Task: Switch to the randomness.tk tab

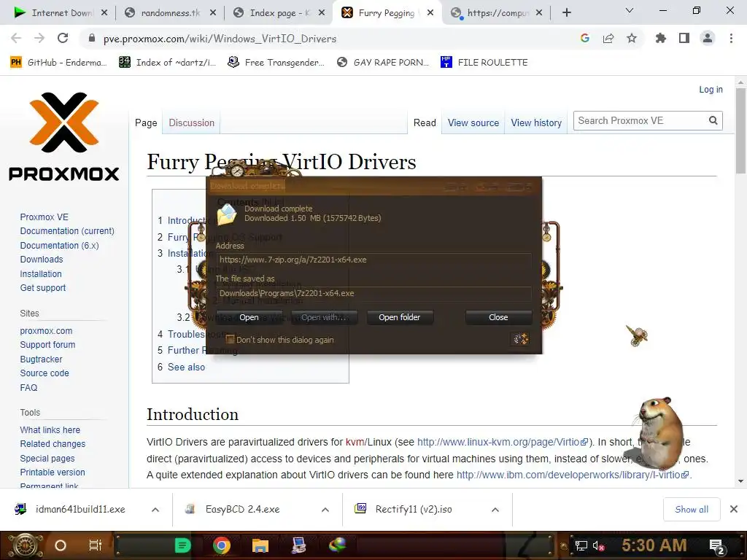Action: 170,13
